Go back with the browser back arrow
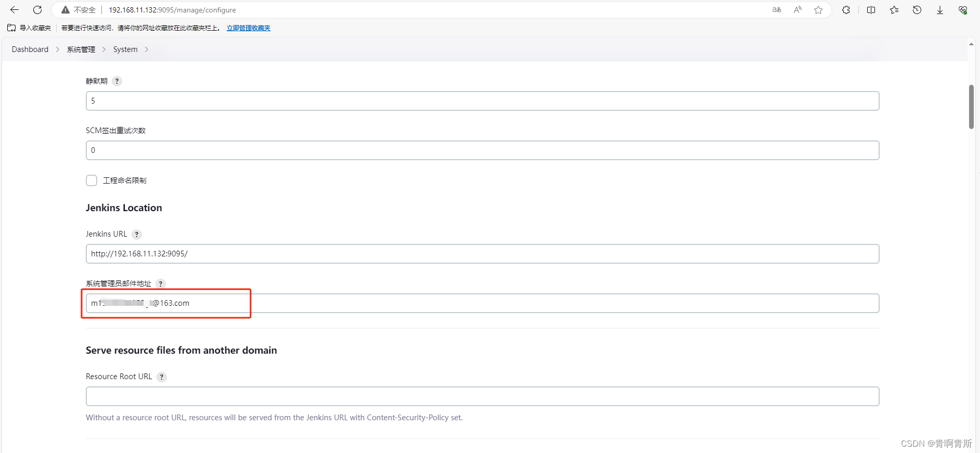Image resolution: width=980 pixels, height=453 pixels. coord(15,10)
